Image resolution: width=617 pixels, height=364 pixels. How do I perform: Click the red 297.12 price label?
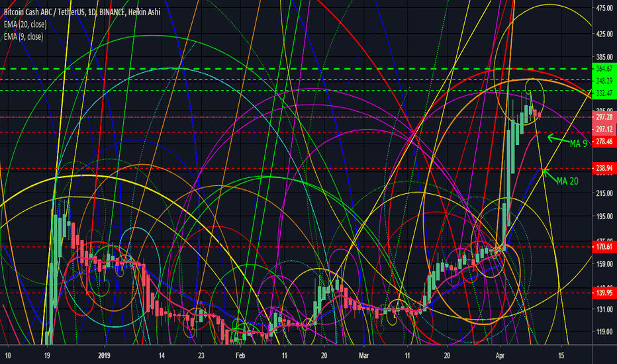(604, 129)
